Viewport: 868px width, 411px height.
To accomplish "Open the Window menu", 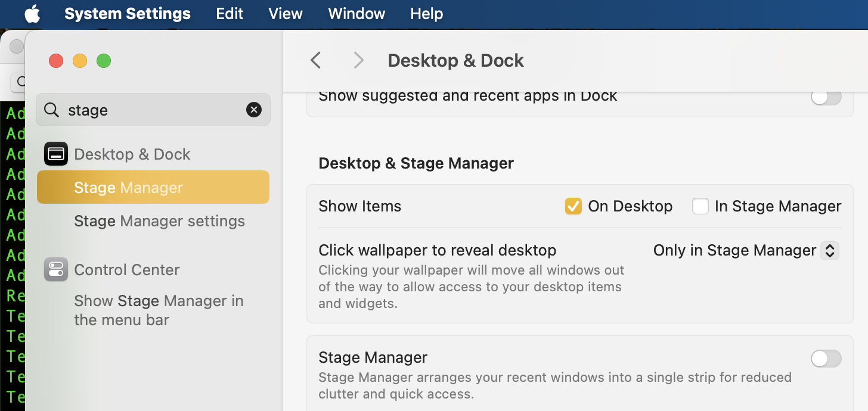I will click(356, 14).
